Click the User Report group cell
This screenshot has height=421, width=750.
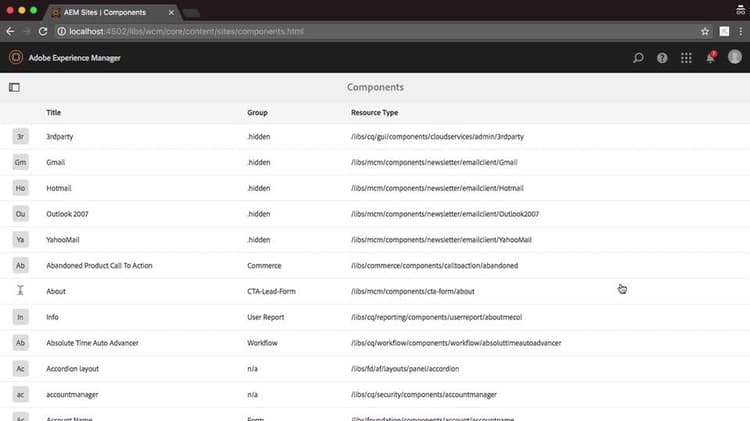[x=265, y=317]
